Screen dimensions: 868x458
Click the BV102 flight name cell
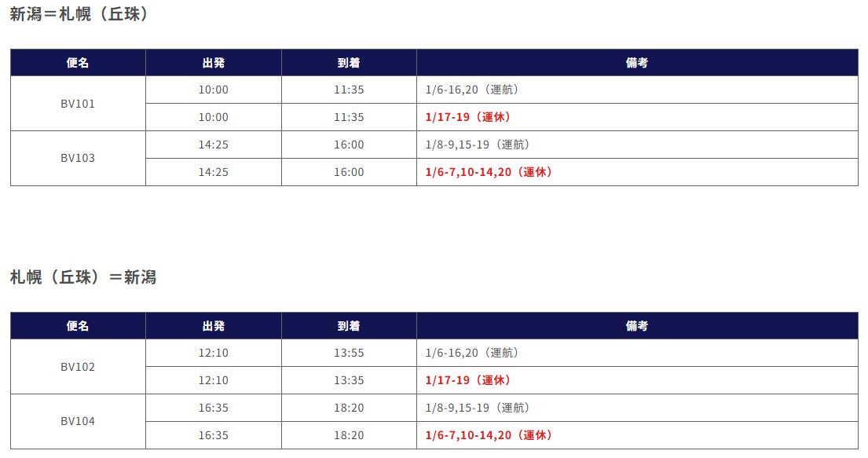[78, 367]
